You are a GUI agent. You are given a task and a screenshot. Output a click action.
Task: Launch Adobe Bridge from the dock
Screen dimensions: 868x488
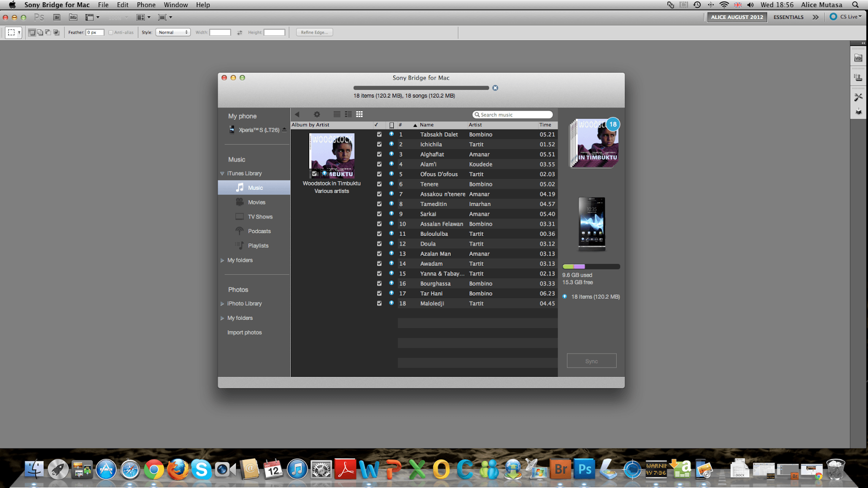tap(561, 469)
